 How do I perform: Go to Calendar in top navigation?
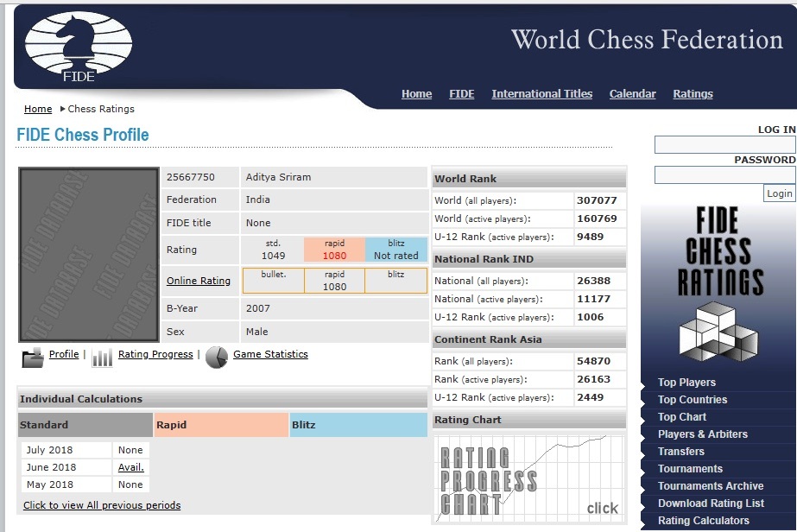[632, 94]
